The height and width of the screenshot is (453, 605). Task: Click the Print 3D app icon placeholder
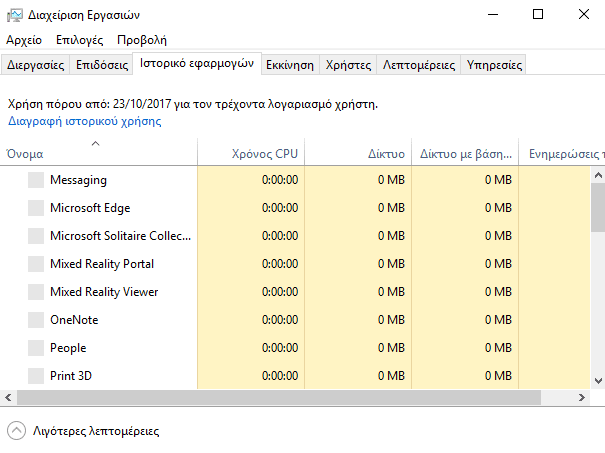pos(36,376)
